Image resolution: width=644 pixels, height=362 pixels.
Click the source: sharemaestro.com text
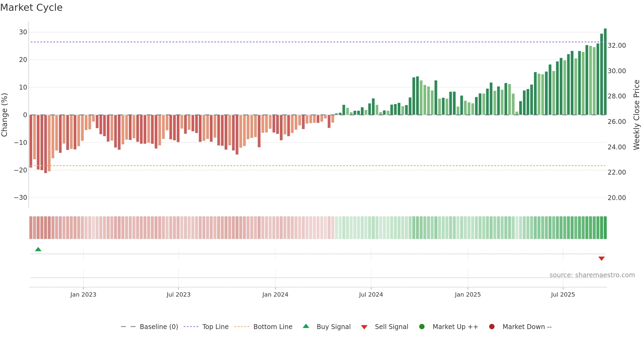click(592, 275)
